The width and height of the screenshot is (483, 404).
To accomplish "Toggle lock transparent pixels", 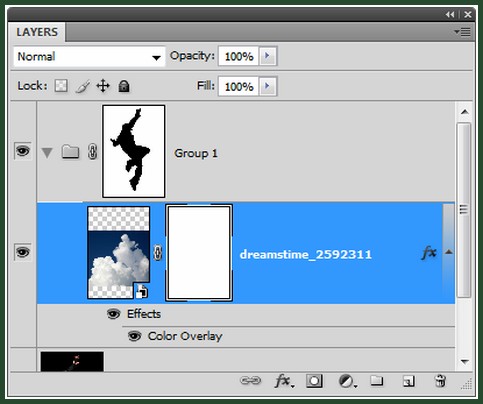I will click(61, 86).
